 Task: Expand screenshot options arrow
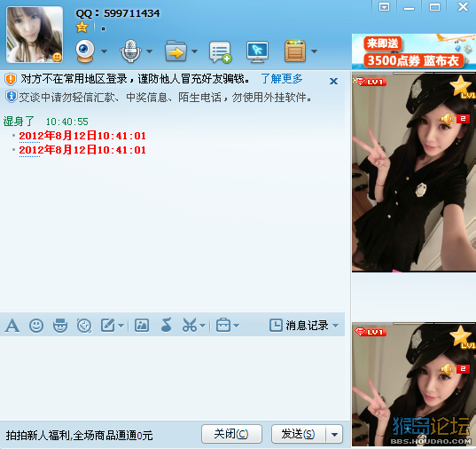coord(203,326)
